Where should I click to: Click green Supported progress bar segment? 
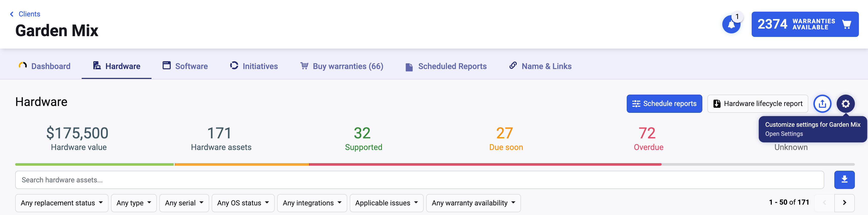[x=94, y=164]
